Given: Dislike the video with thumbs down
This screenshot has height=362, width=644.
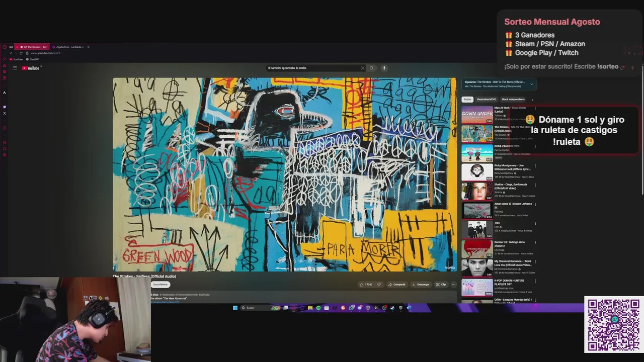Looking at the screenshot, I should 379,285.
